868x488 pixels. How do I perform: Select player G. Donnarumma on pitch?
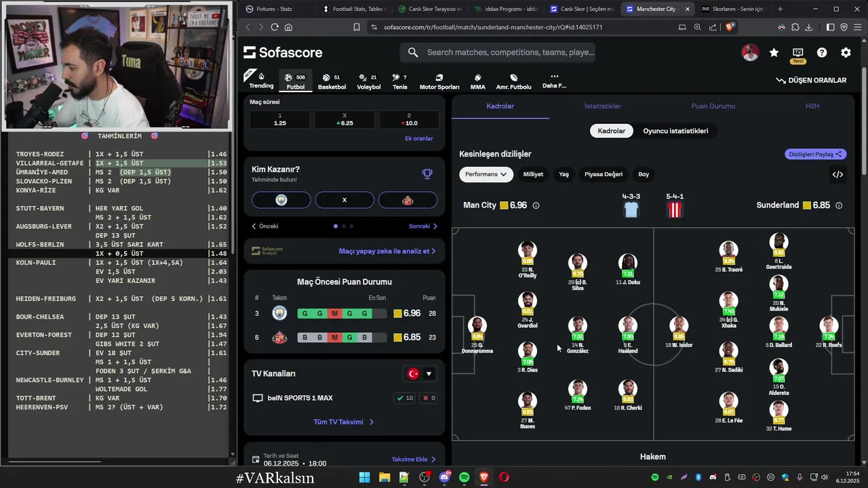click(477, 335)
